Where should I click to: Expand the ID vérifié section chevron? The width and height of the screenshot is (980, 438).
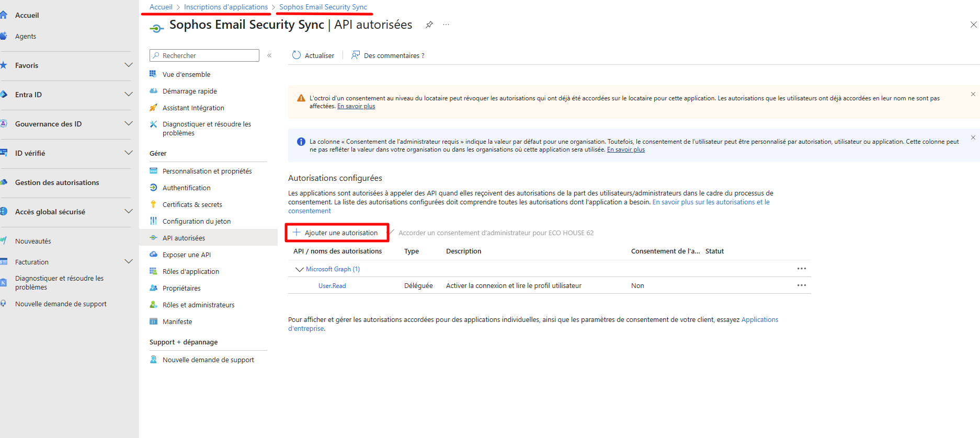pos(129,153)
